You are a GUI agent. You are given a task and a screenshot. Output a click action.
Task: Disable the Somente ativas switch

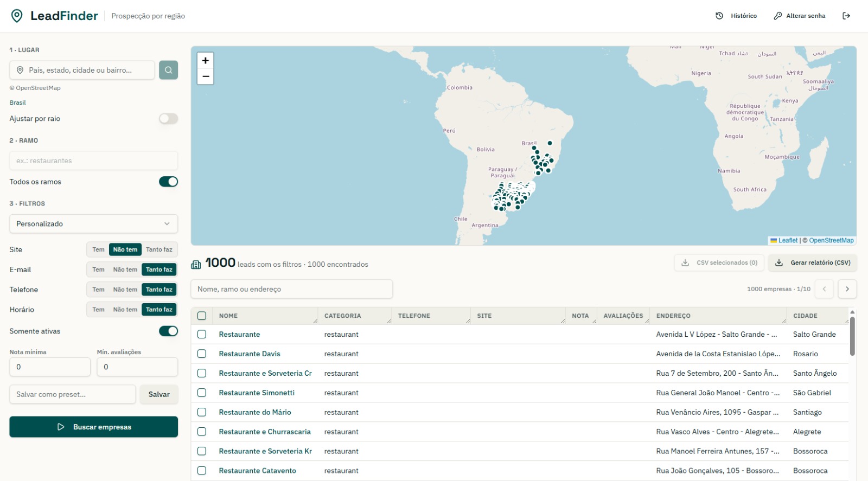coord(168,331)
